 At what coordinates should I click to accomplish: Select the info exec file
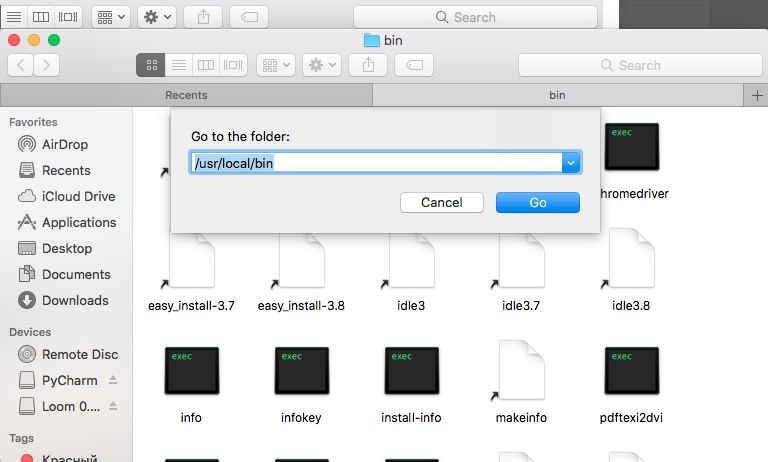coord(192,371)
